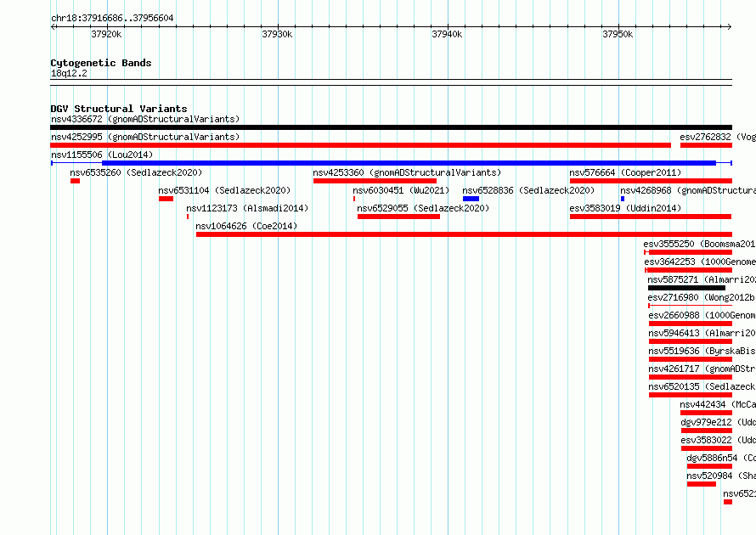This screenshot has width=756, height=535.
Task: Open the nsv5875271 (Almarri) label
Action: (702, 279)
